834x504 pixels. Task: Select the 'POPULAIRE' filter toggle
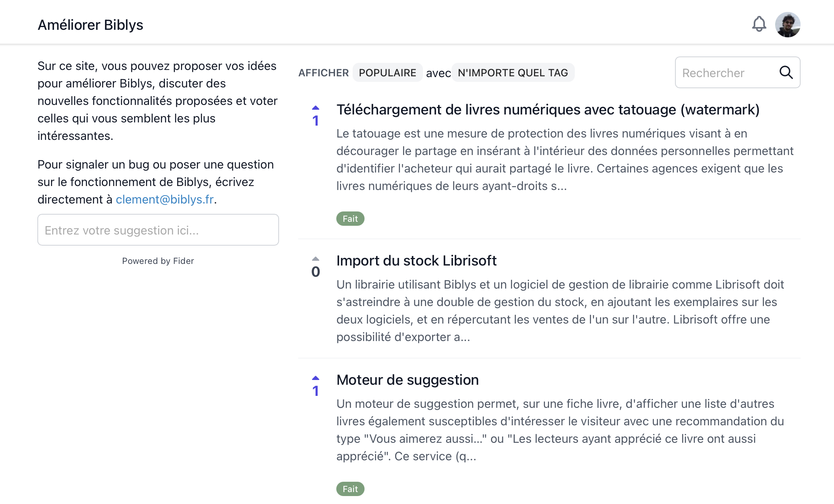388,72
